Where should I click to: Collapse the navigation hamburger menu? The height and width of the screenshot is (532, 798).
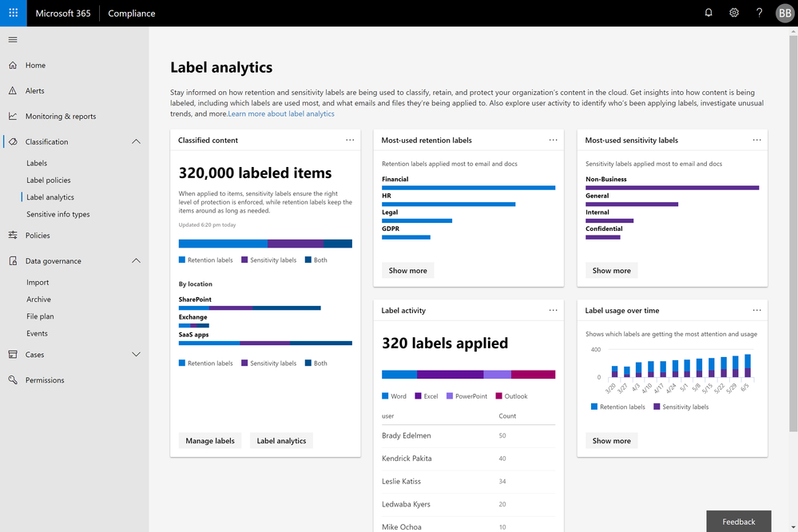13,40
